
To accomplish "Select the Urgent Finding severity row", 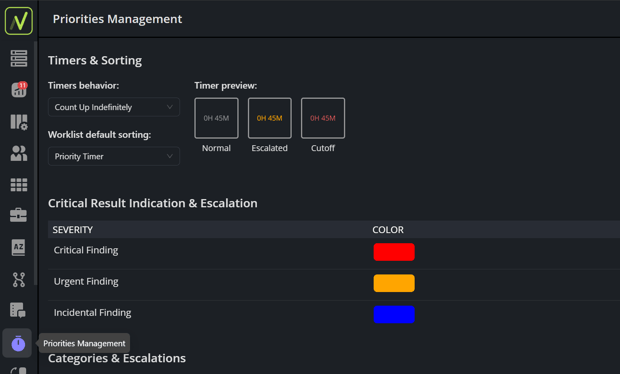I will 334,285.
